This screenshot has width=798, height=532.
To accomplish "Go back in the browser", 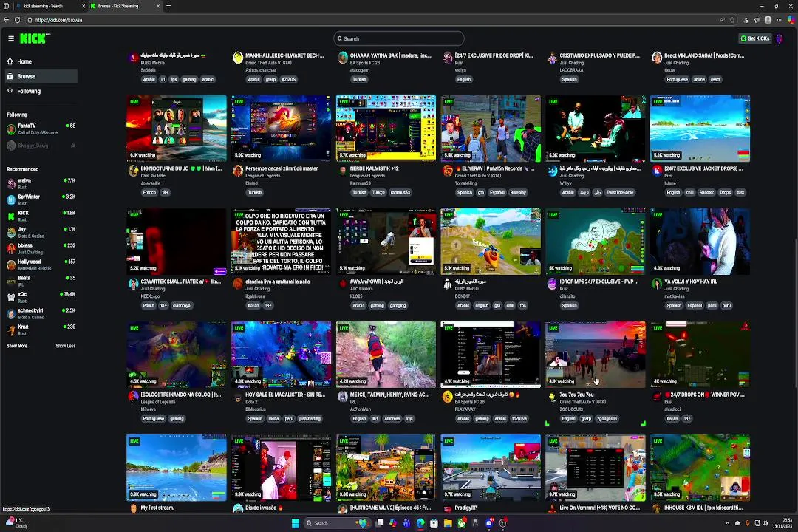I will pos(6,20).
